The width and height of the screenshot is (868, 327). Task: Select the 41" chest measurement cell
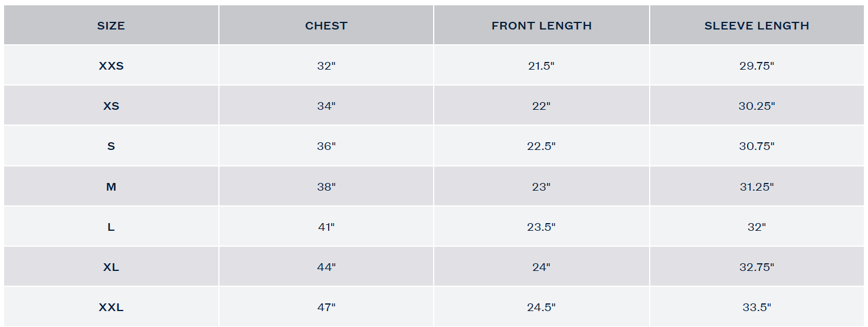(326, 227)
